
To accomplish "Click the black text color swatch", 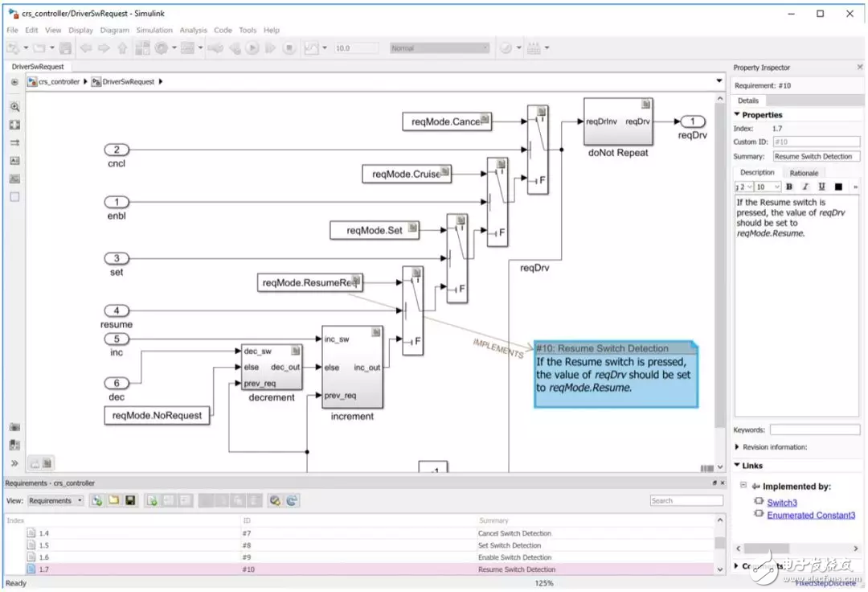I will 839,187.
